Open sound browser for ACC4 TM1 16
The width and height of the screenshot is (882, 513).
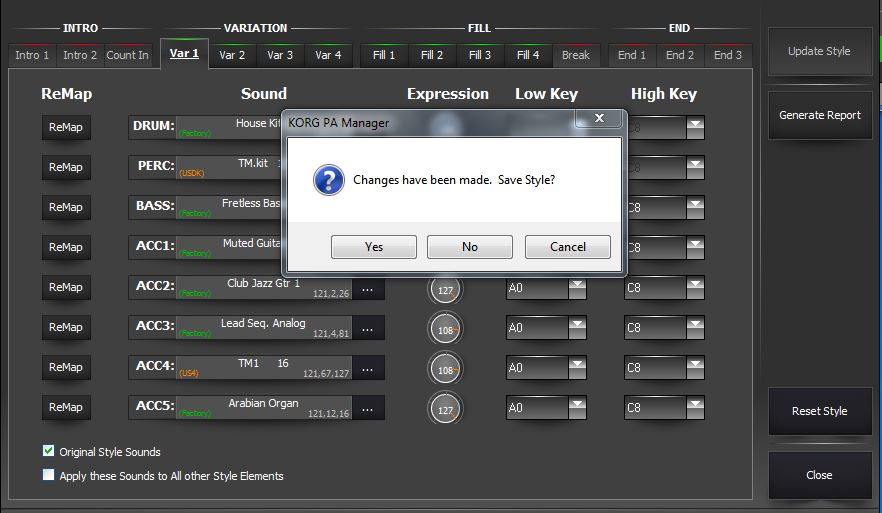click(x=367, y=368)
